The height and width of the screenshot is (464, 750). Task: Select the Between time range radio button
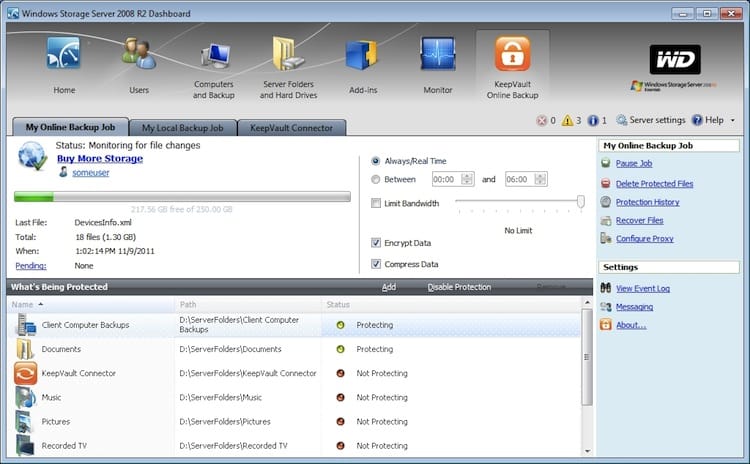(x=375, y=179)
